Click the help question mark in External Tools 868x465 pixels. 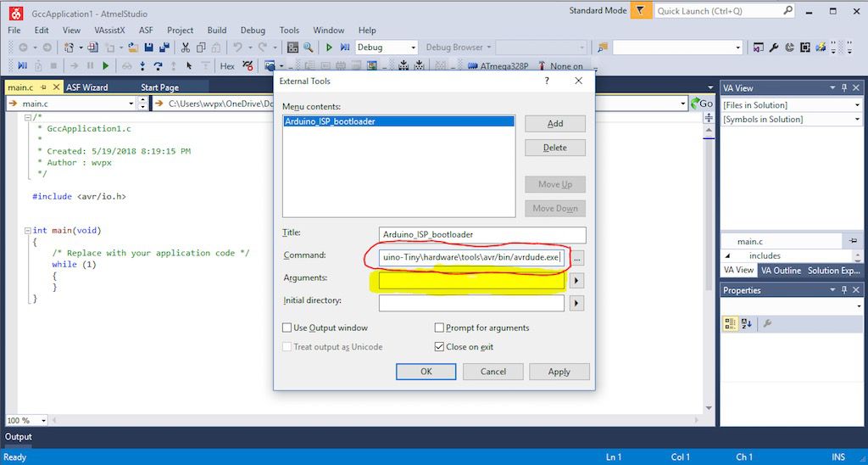click(547, 81)
